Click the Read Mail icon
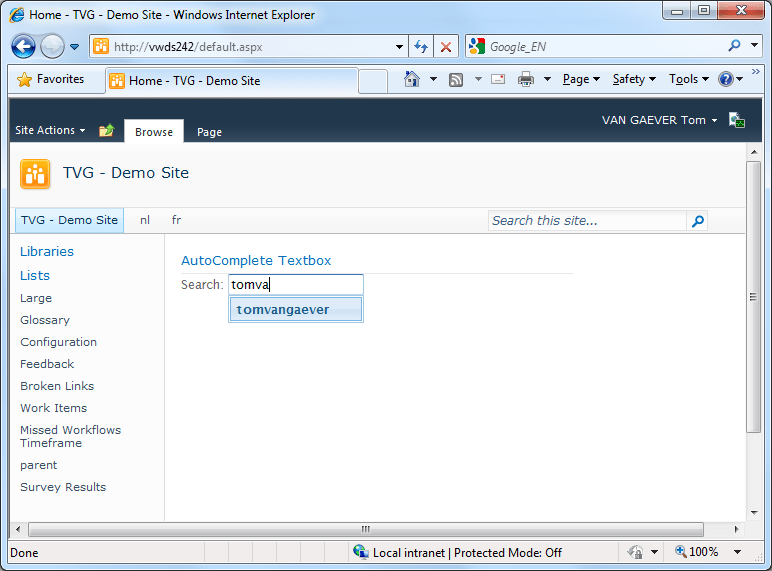772x571 pixels. [498, 79]
